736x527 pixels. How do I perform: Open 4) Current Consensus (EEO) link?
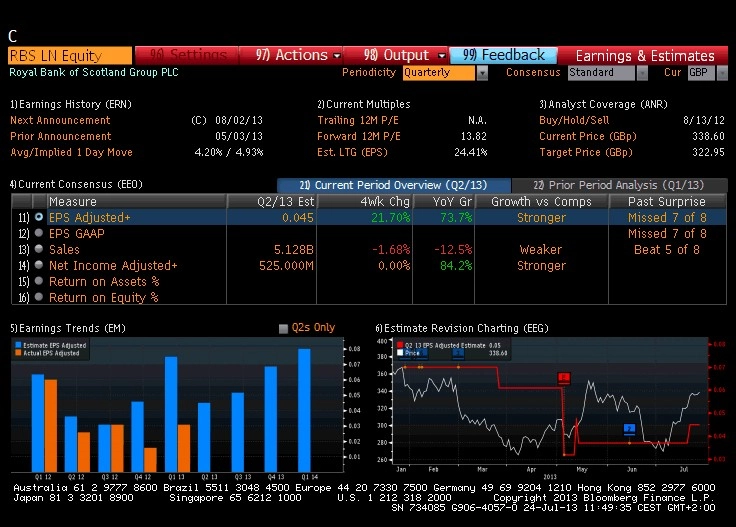click(x=76, y=184)
